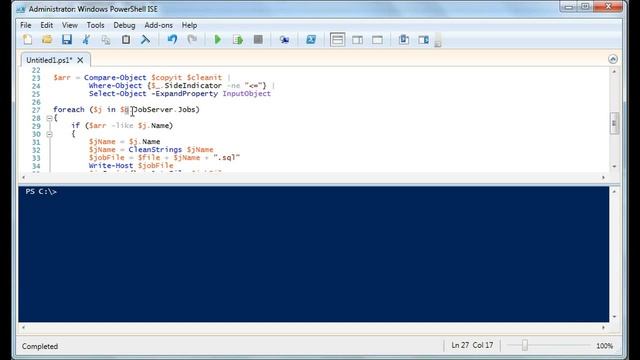This screenshot has height=360, width=640.
Task: Collapse the if block on line 30
Action: [49, 134]
